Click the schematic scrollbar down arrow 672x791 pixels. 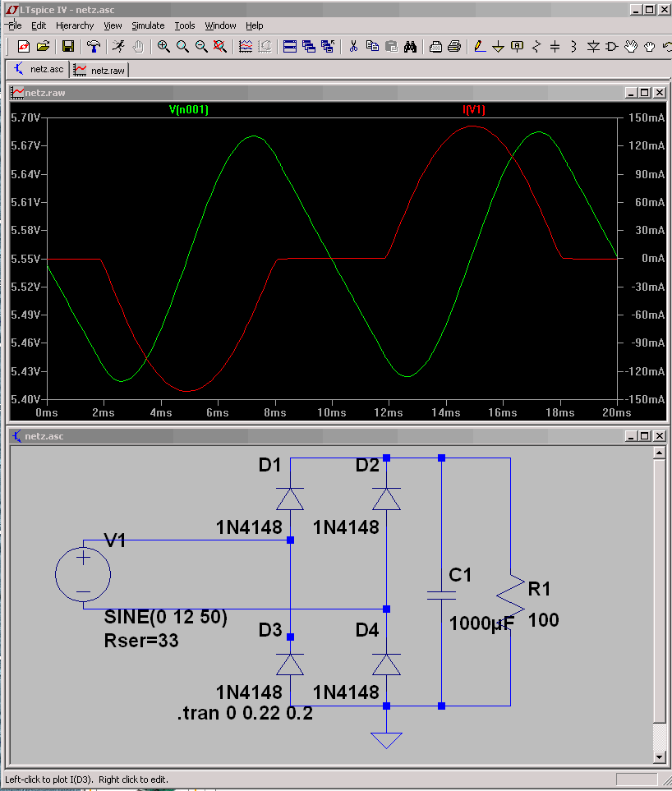tap(660, 757)
